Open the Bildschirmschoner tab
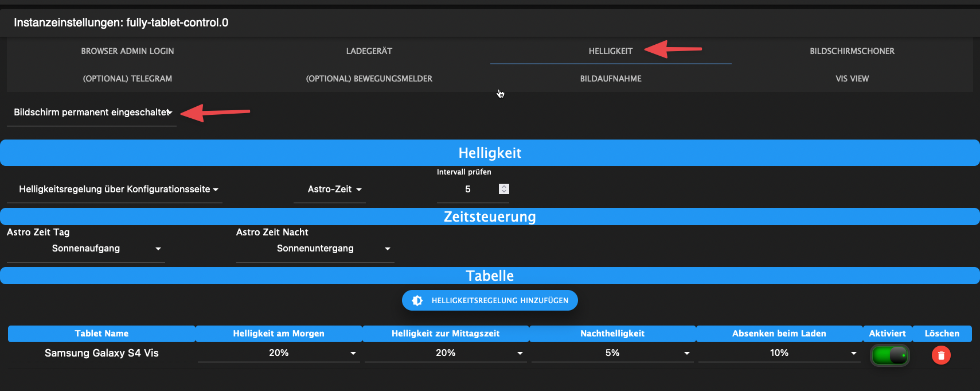The height and width of the screenshot is (391, 980). pyautogui.click(x=852, y=51)
